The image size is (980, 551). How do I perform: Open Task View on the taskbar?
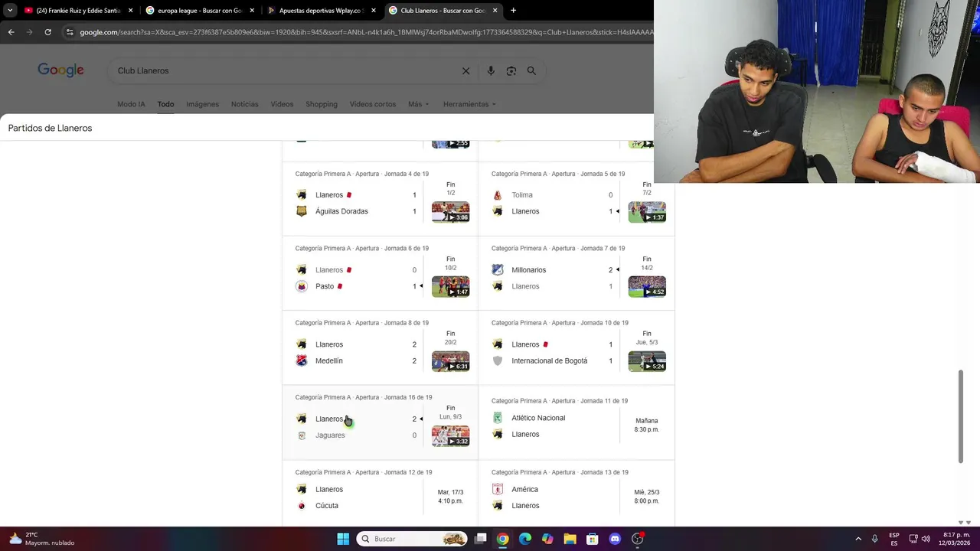coord(480,539)
